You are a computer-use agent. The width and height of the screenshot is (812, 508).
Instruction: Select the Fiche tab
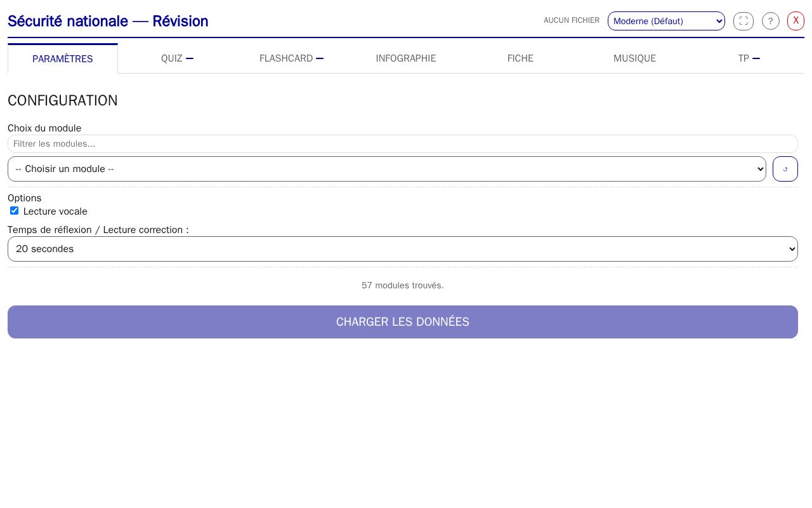click(520, 58)
